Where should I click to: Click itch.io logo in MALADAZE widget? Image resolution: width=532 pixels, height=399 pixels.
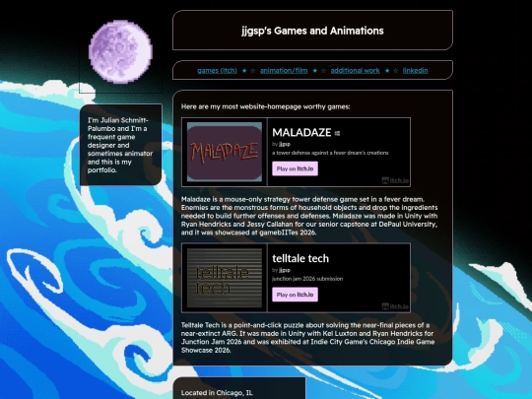click(395, 180)
